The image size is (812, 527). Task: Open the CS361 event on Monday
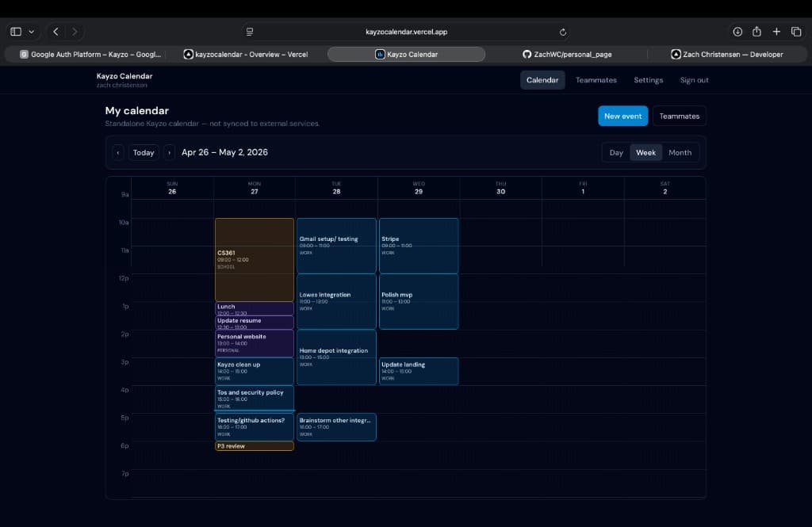click(254, 258)
